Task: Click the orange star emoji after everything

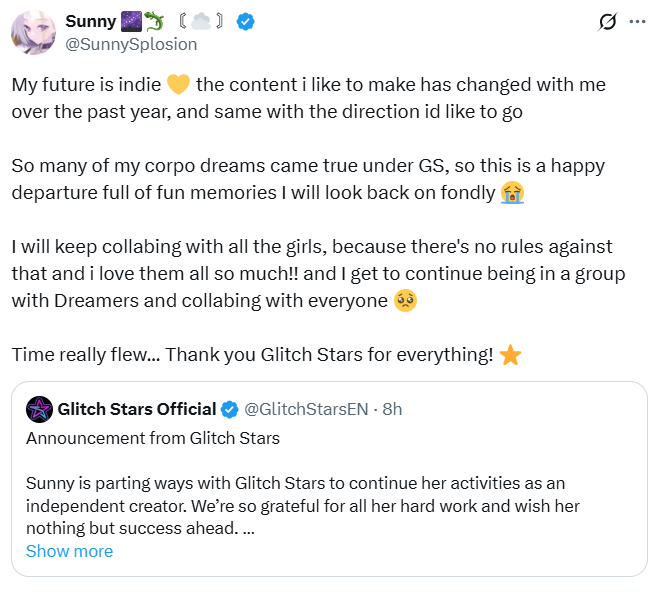Action: [x=511, y=355]
